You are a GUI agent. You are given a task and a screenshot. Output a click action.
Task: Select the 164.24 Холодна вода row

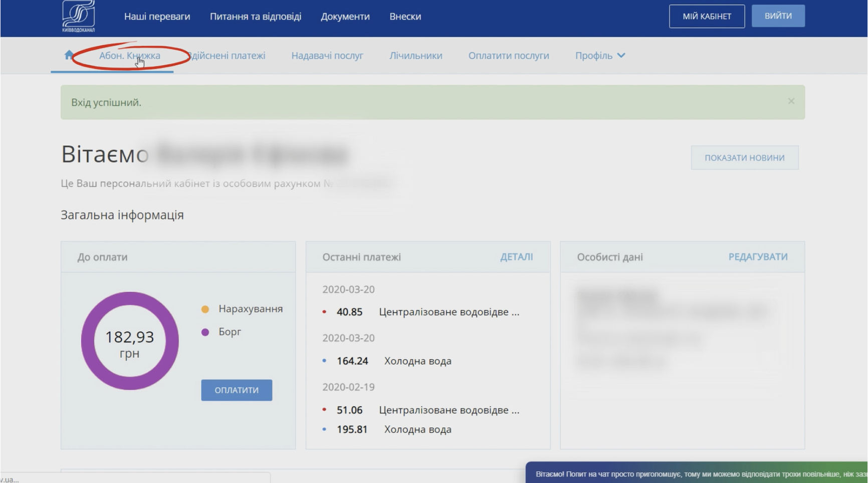click(x=387, y=361)
